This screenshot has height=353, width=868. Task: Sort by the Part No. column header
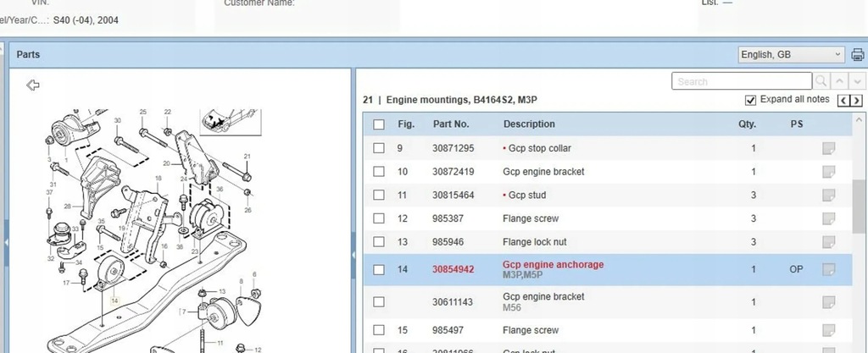click(x=451, y=124)
